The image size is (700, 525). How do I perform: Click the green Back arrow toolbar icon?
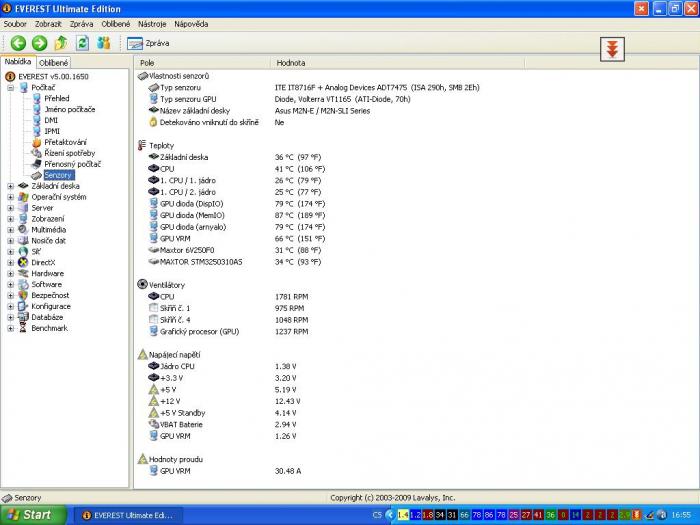[x=18, y=43]
